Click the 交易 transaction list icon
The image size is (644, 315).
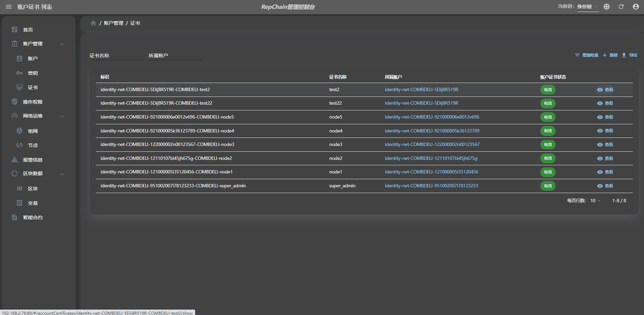coord(20,203)
